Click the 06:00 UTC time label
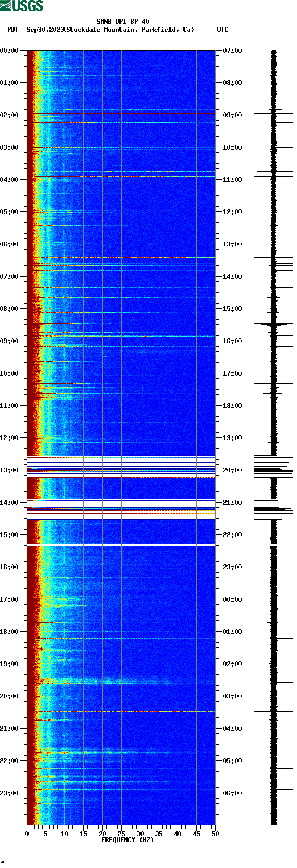This screenshot has width=297, height=868. tap(232, 793)
